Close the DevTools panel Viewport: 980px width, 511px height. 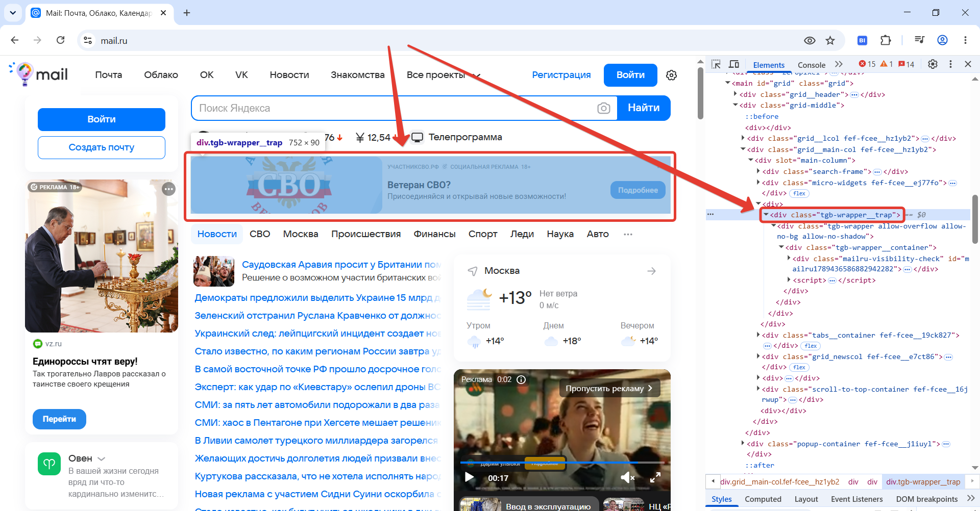(x=968, y=64)
